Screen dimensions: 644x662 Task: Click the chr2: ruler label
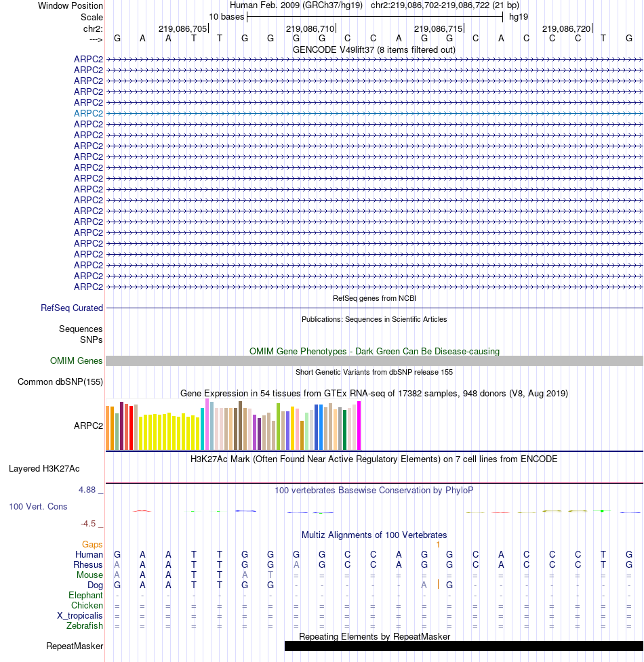(93, 28)
